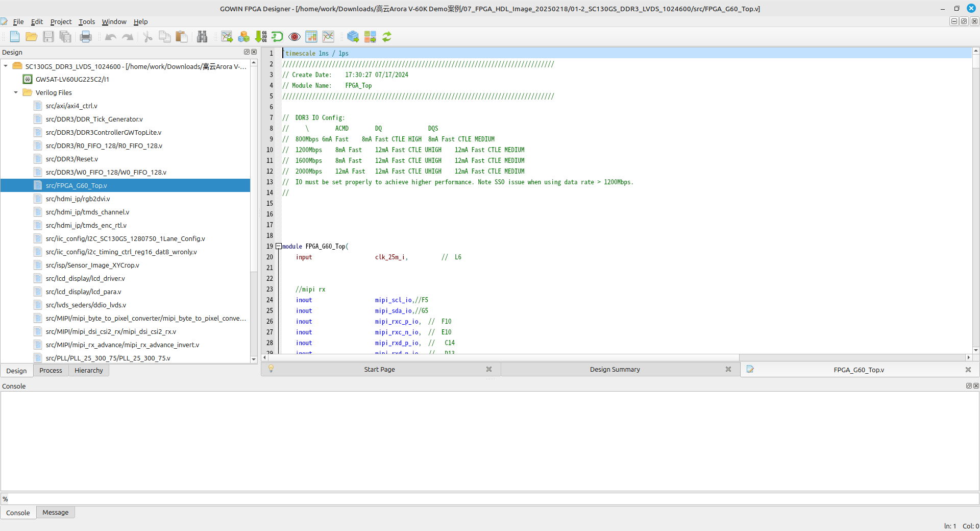Viewport: 980px width, 531px height.
Task: Select src/axi/axi4_ctrl.v in file tree
Action: click(x=71, y=106)
